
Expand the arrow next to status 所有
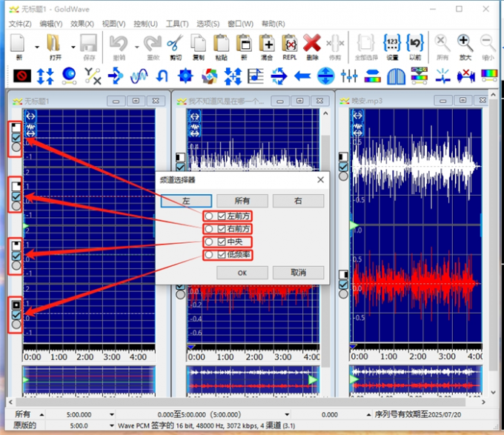pyautogui.click(x=42, y=415)
